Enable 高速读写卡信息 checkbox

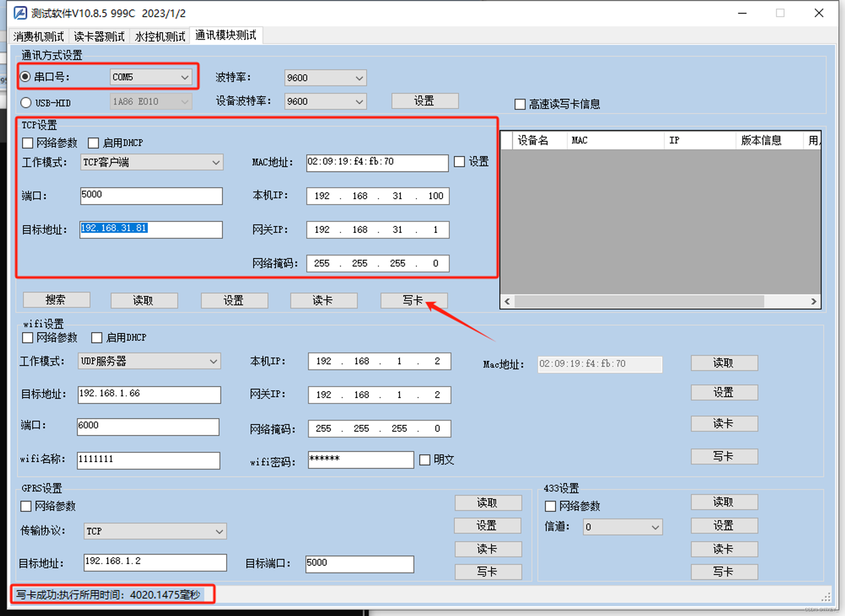[520, 104]
